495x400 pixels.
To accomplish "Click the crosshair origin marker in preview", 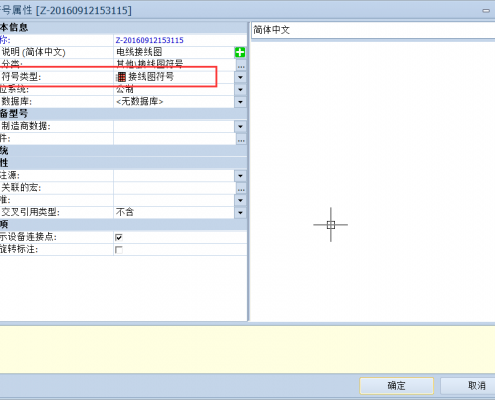I will (331, 225).
